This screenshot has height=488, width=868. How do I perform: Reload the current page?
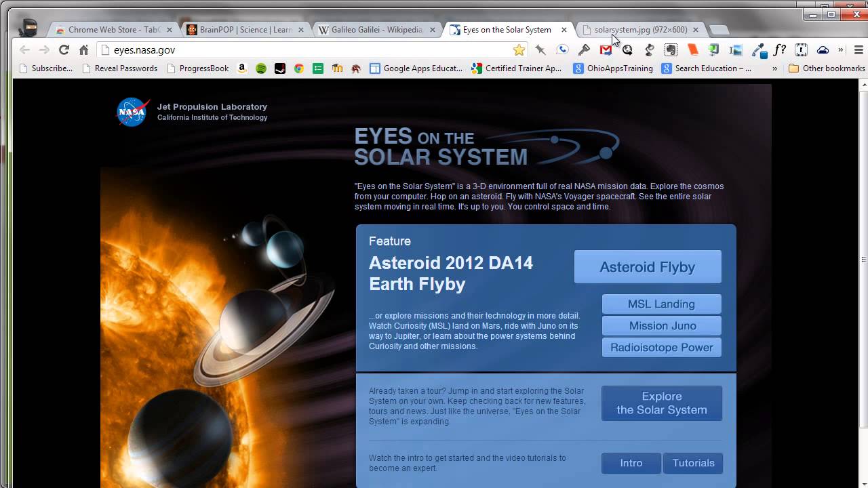click(x=64, y=49)
